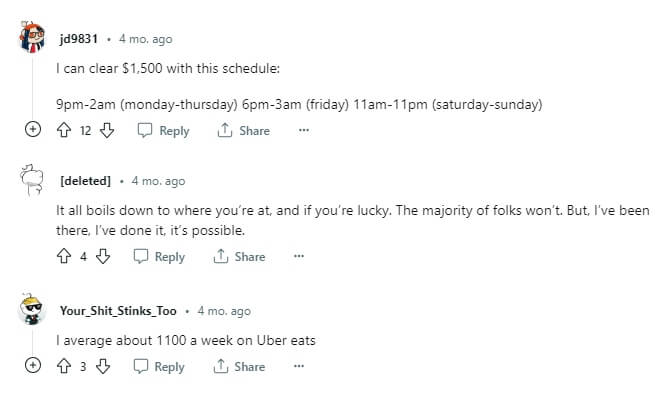Share the Uber eats comment

239,366
